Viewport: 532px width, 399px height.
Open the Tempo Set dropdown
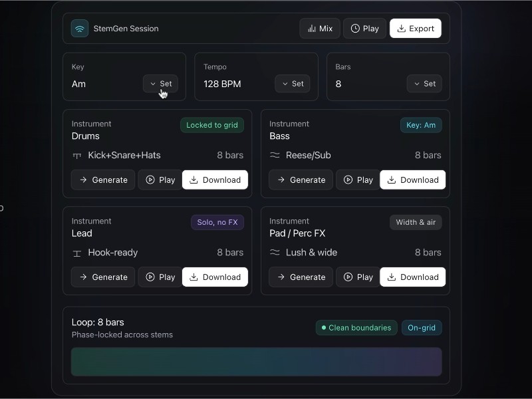[293, 84]
